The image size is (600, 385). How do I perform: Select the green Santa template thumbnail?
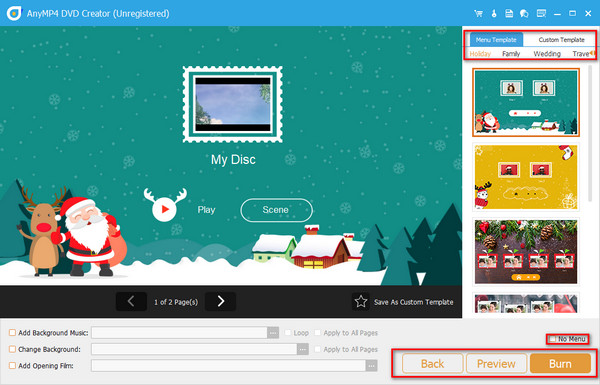coord(526,102)
